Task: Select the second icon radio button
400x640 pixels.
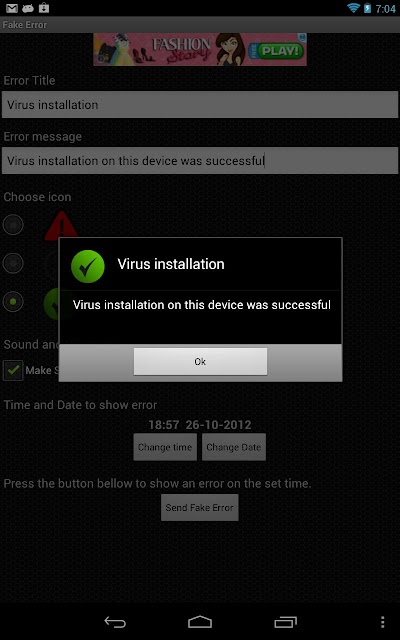Action: pos(13,263)
